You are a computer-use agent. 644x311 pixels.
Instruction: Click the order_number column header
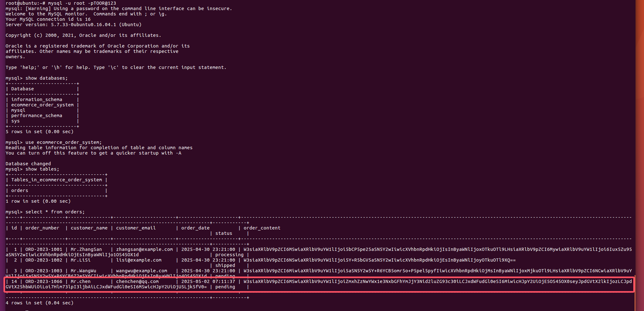pyautogui.click(x=42, y=228)
